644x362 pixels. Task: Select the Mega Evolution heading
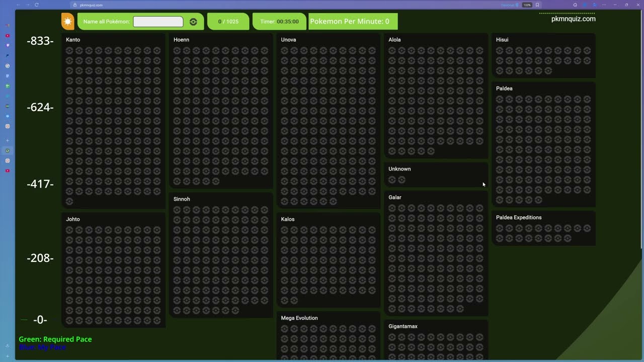click(299, 318)
